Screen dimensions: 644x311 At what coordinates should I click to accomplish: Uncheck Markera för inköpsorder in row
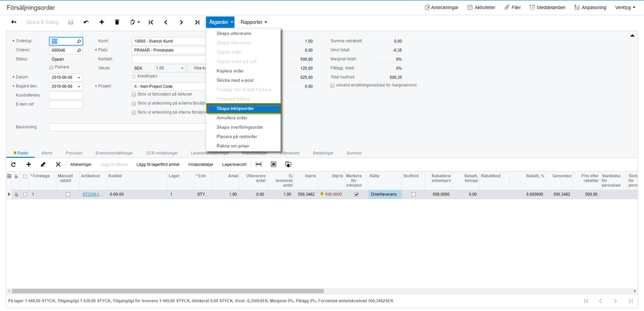point(356,194)
